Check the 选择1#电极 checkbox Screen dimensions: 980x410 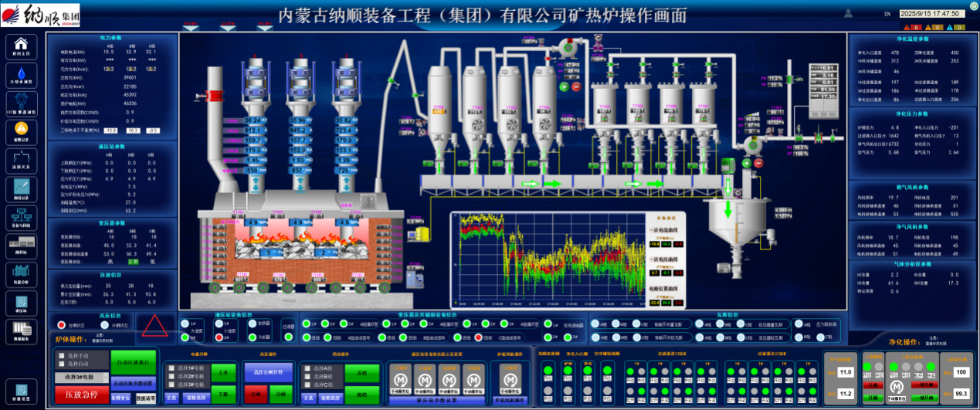172,368
